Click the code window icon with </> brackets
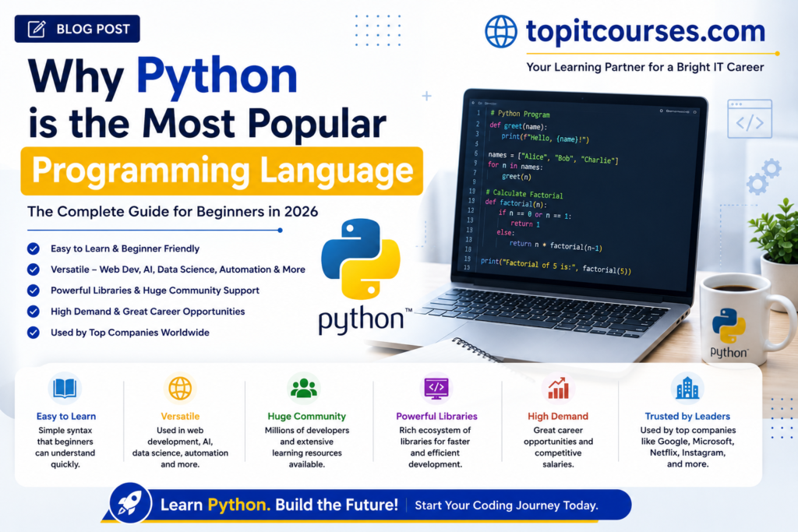798x532 pixels. pyautogui.click(x=750, y=119)
